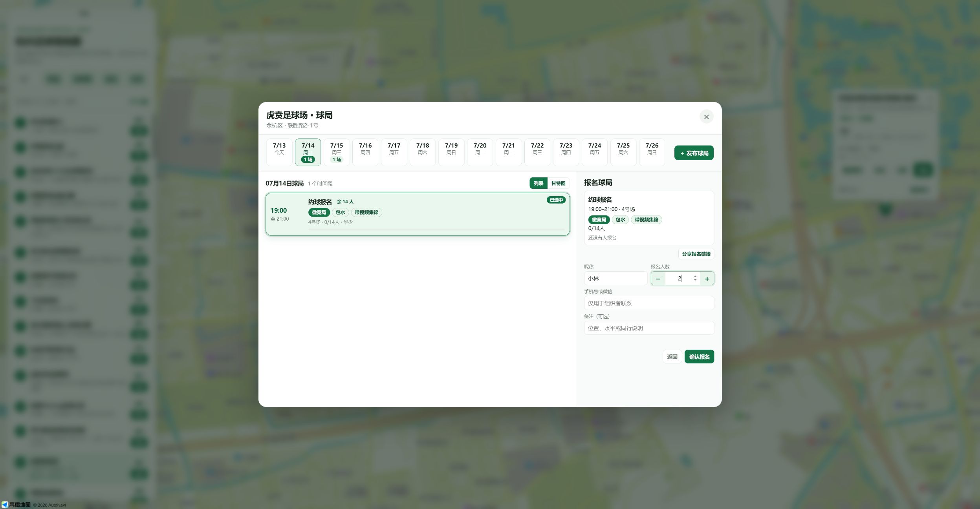The image size is (980, 509).
Task: Click the number spinner arrows in 报名人数
Action: click(695, 278)
